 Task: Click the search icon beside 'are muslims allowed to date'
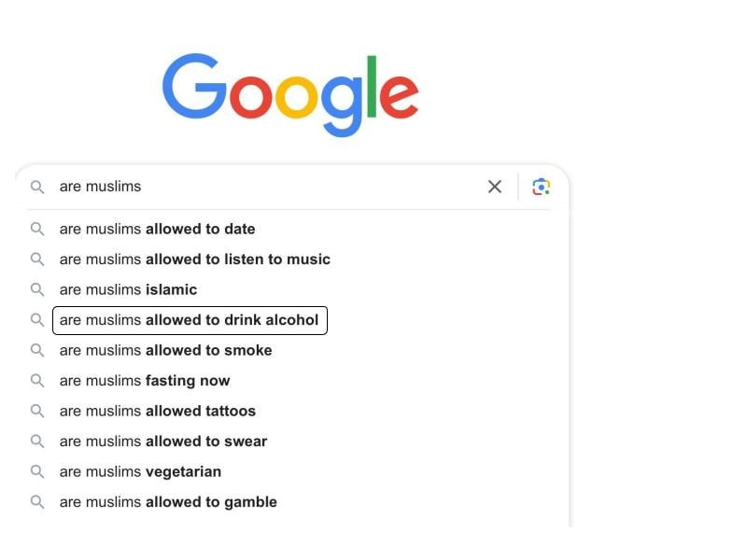point(37,229)
